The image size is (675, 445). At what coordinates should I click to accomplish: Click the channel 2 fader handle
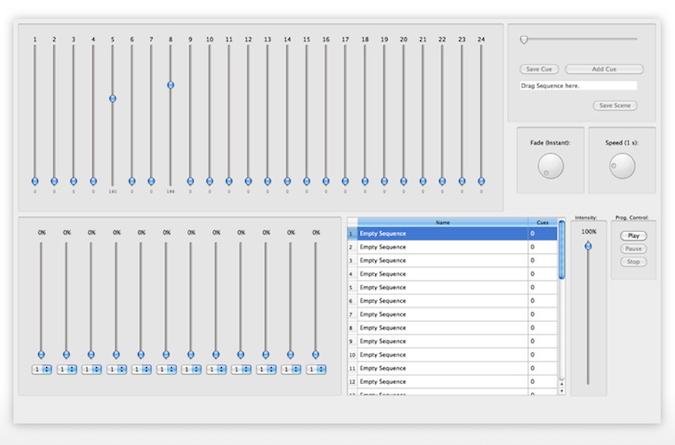pyautogui.click(x=54, y=181)
